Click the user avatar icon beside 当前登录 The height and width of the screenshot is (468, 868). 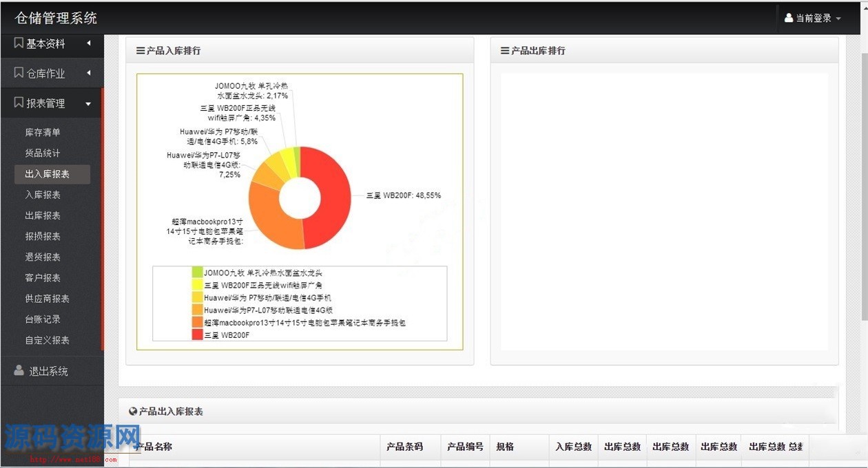789,19
